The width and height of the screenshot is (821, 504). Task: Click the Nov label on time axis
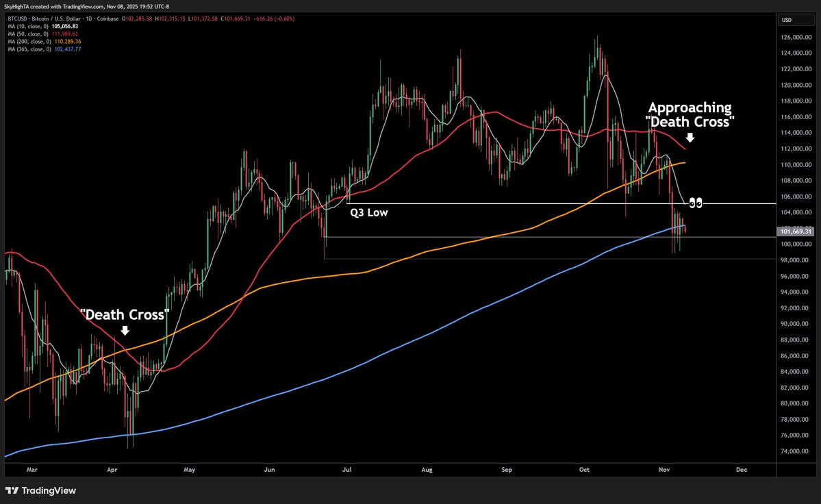[x=664, y=470]
